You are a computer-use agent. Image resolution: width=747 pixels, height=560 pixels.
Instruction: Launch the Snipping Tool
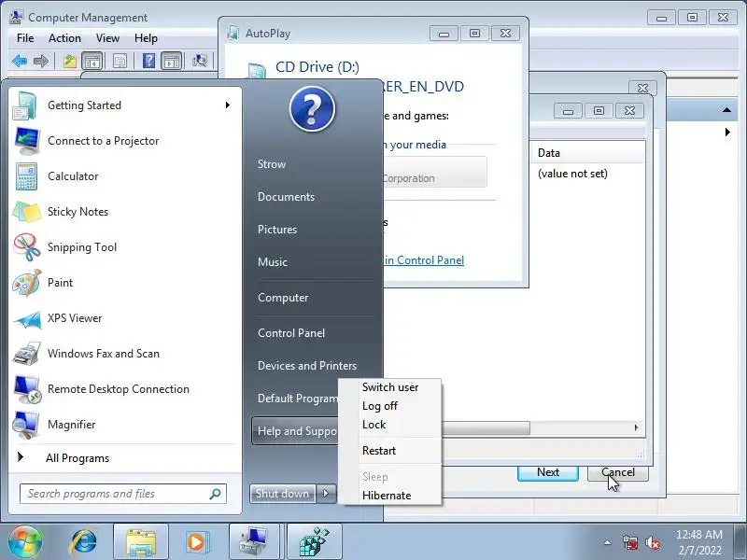coord(125,247)
